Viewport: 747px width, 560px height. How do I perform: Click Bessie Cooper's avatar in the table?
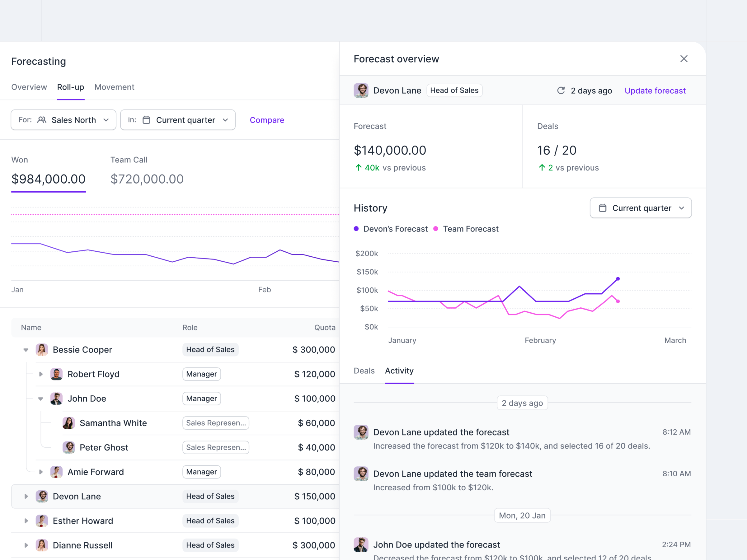pyautogui.click(x=42, y=350)
